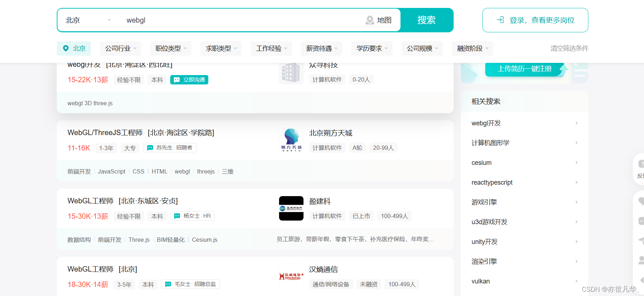The width and height of the screenshot is (644, 296).
Task: Click the location pin icon beside 北京 filter
Action: point(66,48)
